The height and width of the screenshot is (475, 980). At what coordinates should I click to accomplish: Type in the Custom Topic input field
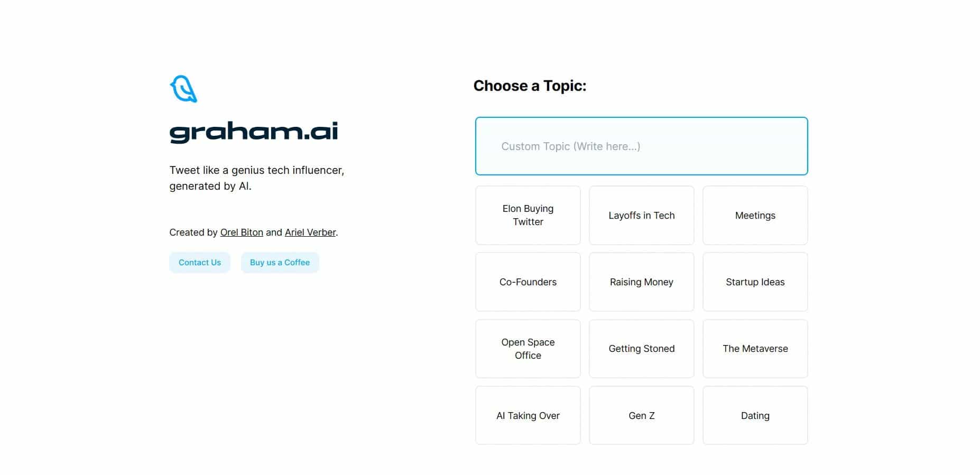click(x=641, y=146)
